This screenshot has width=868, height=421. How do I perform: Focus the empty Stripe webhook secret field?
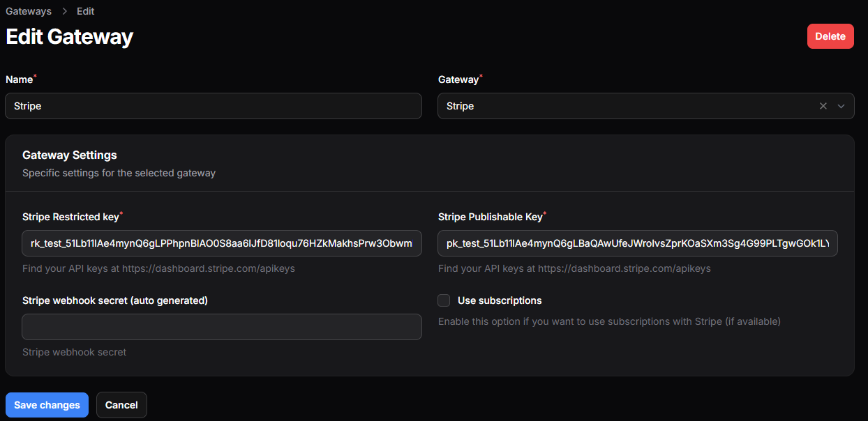222,327
